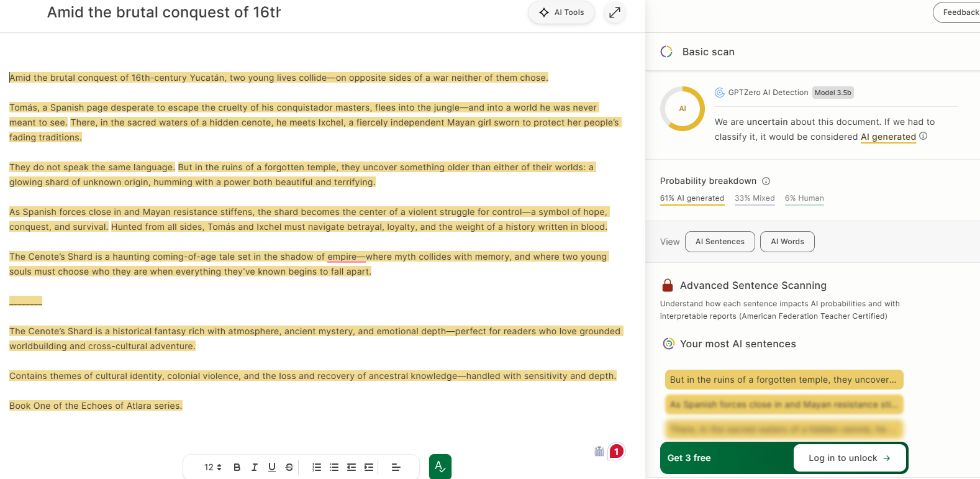Click the red lock icon for Advanced Scanning
Image resolution: width=980 pixels, height=479 pixels.
[668, 285]
